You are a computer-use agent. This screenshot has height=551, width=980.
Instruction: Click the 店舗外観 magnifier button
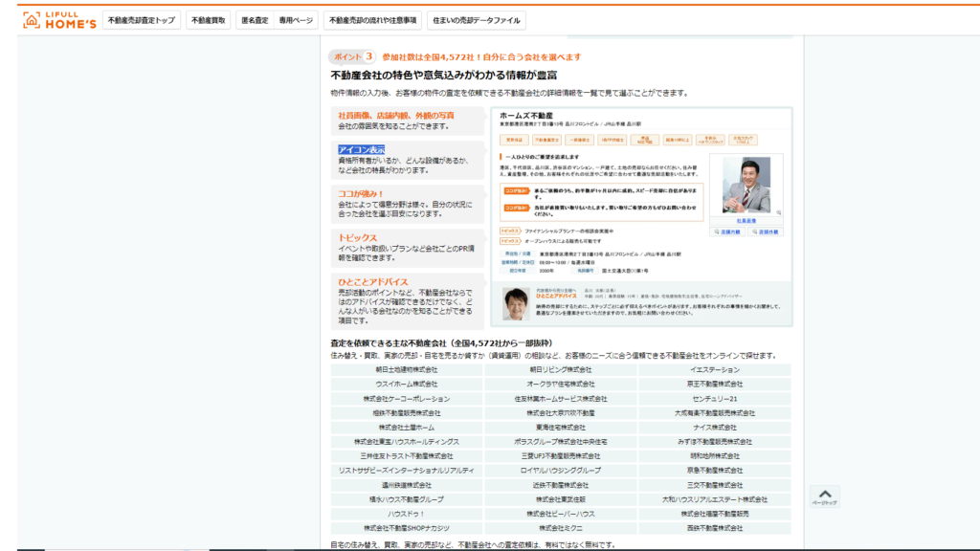tap(762, 231)
